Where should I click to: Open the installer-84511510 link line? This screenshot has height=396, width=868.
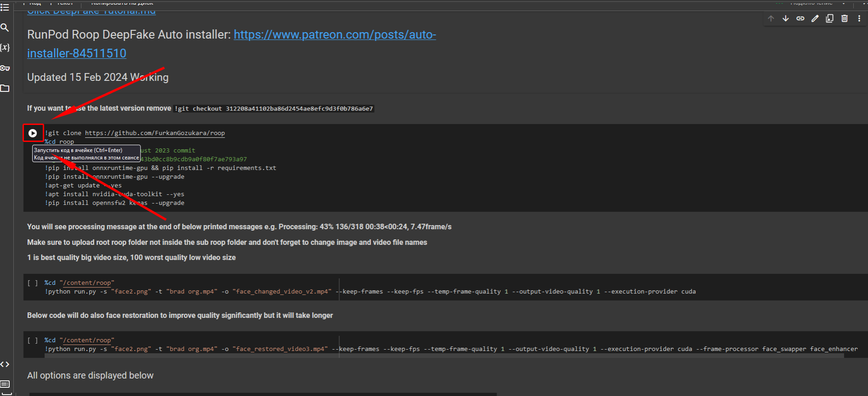click(x=77, y=53)
